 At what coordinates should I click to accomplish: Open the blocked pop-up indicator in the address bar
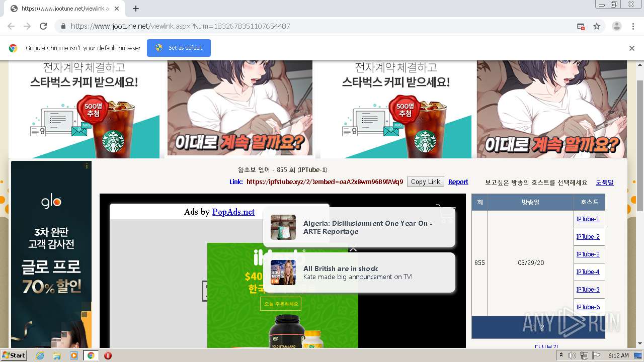click(581, 26)
